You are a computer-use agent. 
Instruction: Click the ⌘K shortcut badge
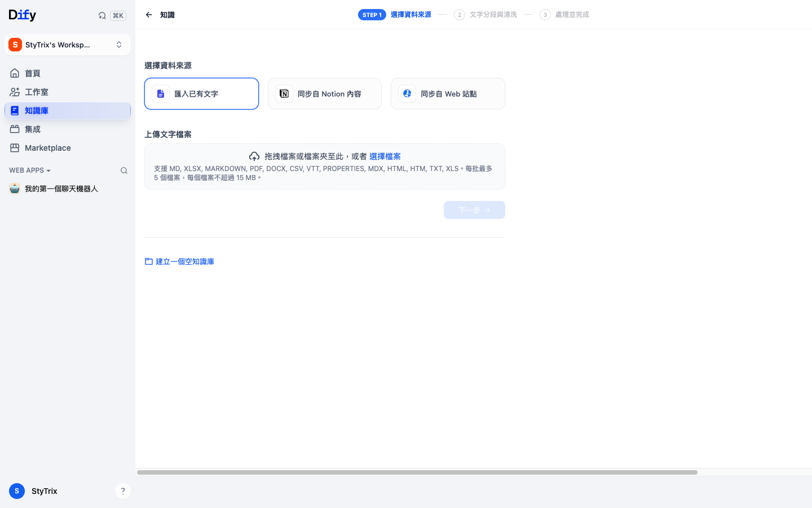point(118,16)
